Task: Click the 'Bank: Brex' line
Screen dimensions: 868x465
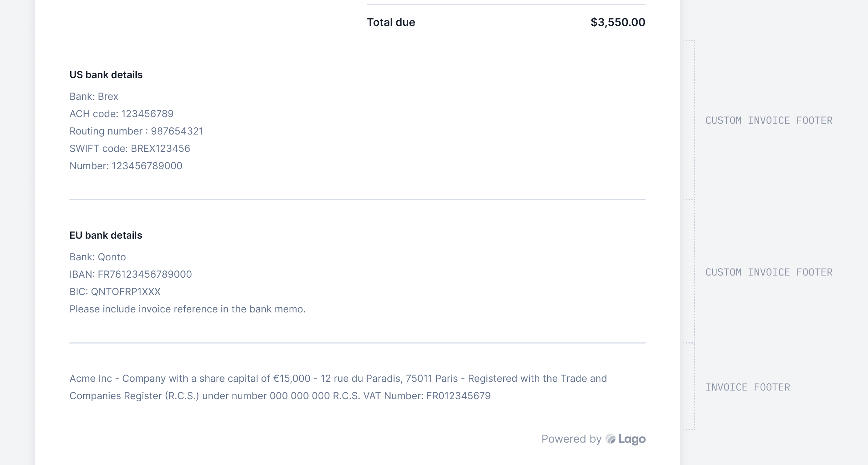Action: click(94, 97)
